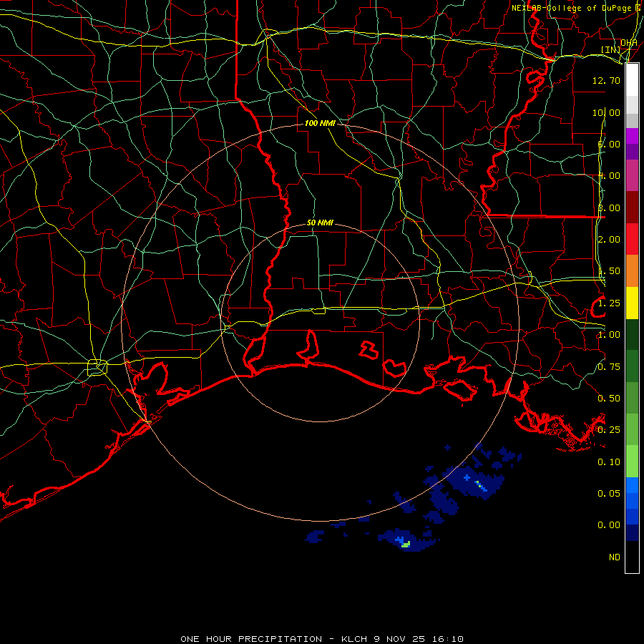
Task: Select the yellow legend swatch near 1.25
Action: (632, 303)
